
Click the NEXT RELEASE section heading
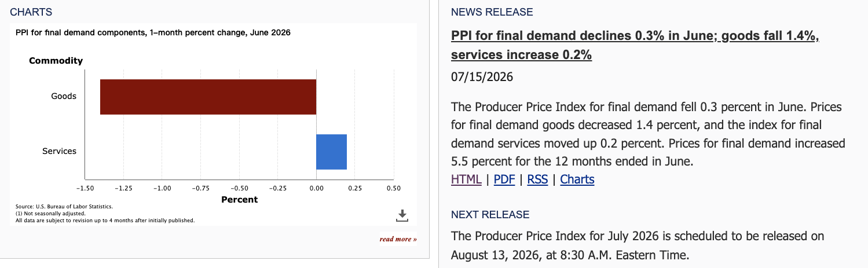490,215
